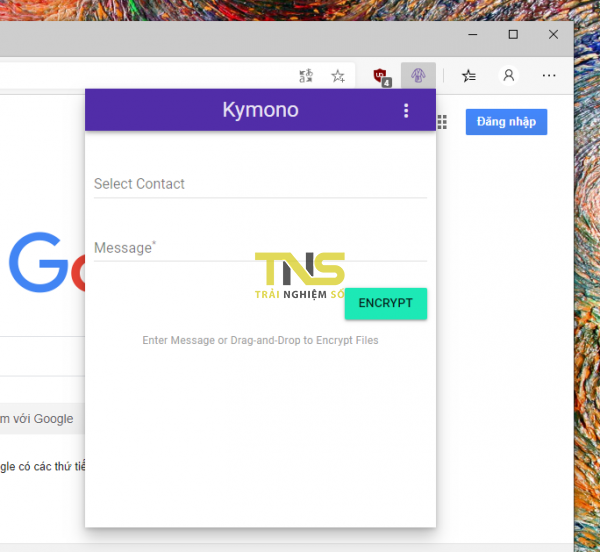Viewport: 600px width, 552px height.
Task: Click the ENCRYPT button
Action: [386, 303]
